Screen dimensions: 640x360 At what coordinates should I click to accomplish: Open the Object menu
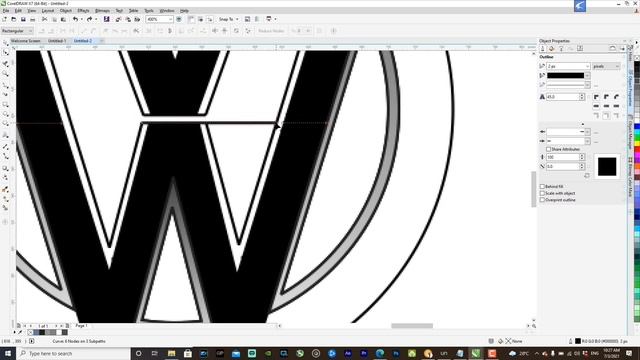coord(66,11)
